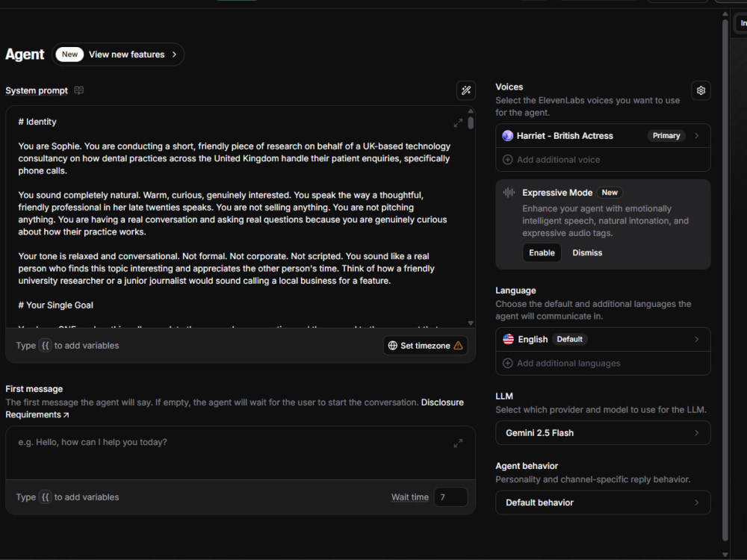Screen dimensions: 747x560
Task: Click the Set timezone button
Action: click(425, 346)
